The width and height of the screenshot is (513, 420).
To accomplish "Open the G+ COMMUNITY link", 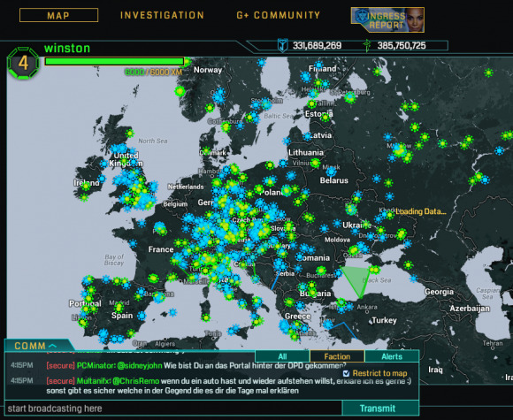I will (x=279, y=15).
